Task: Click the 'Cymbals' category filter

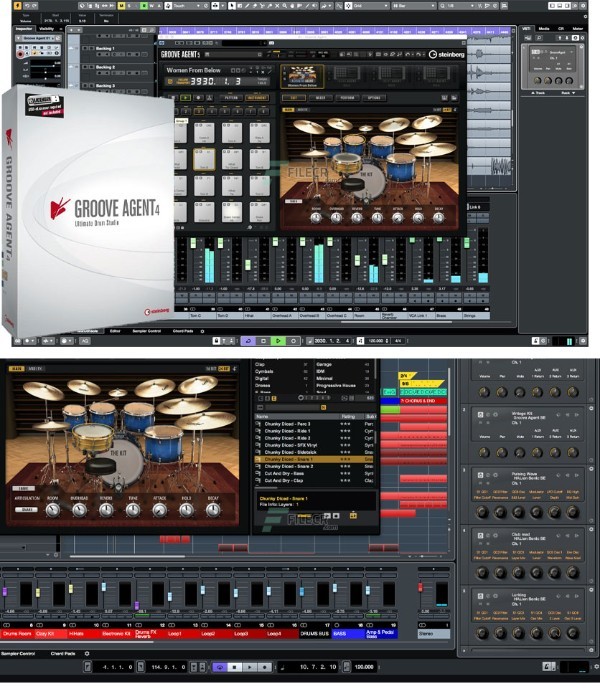Action: [x=264, y=371]
